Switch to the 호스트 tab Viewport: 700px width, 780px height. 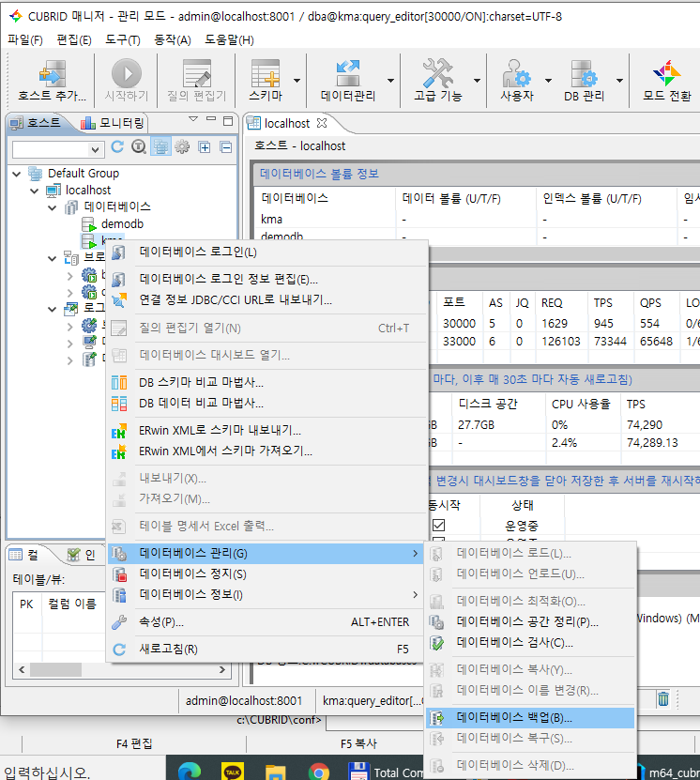pyautogui.click(x=36, y=122)
